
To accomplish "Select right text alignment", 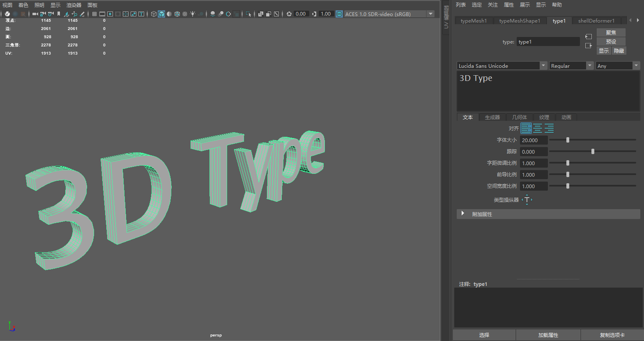I will pyautogui.click(x=549, y=129).
